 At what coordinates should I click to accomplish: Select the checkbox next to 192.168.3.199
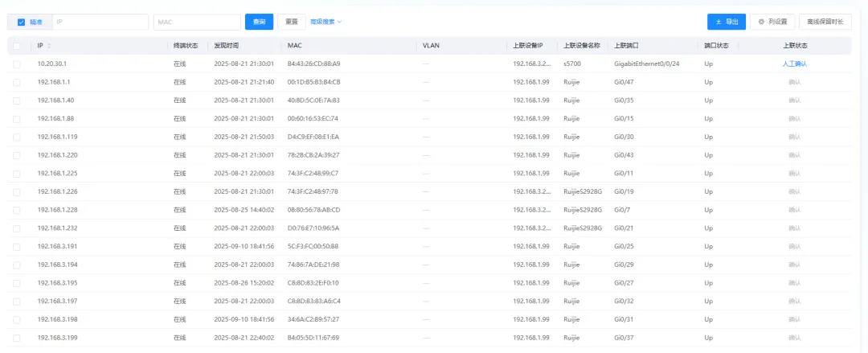tap(17, 337)
